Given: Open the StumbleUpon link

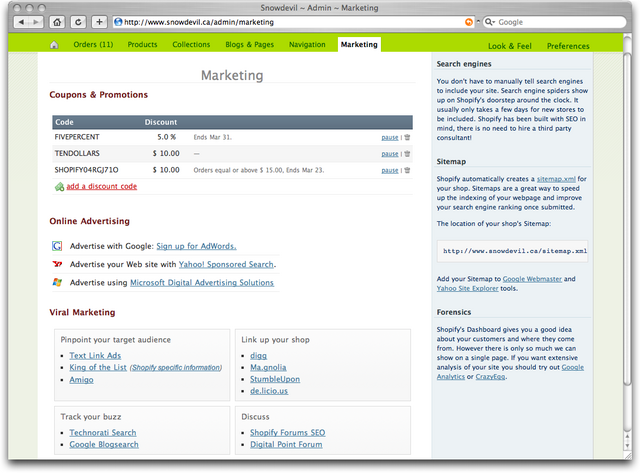Looking at the screenshot, I should (275, 379).
